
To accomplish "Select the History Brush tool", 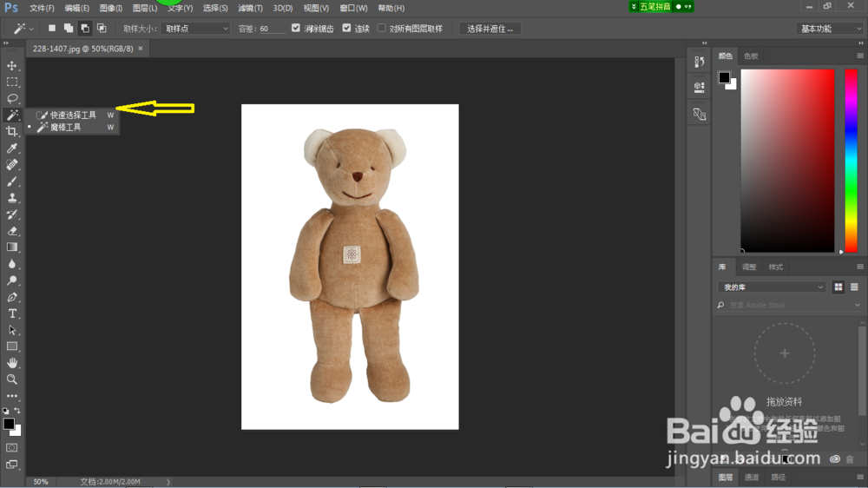I will point(11,214).
